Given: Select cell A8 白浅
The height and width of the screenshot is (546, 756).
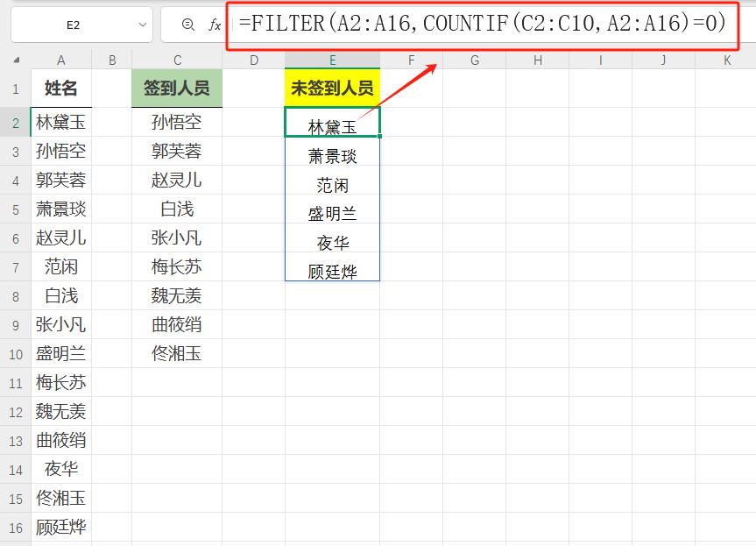Looking at the screenshot, I should 61,295.
